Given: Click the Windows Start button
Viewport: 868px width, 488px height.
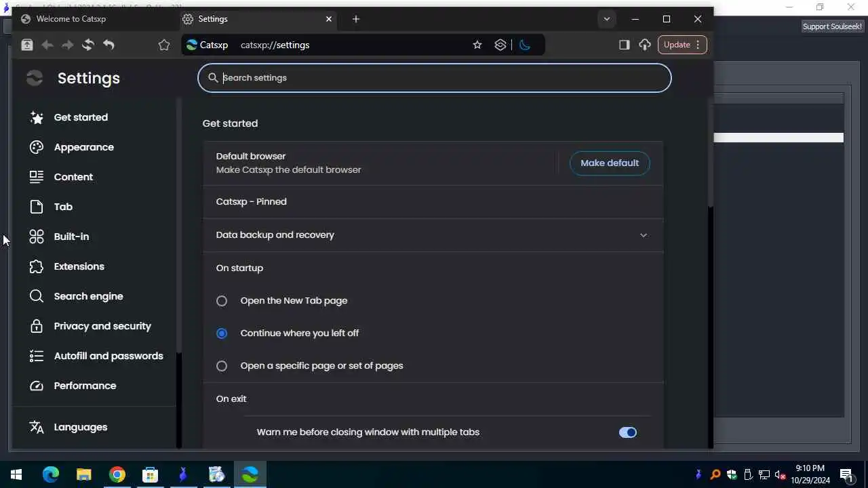Looking at the screenshot, I should click(x=16, y=474).
